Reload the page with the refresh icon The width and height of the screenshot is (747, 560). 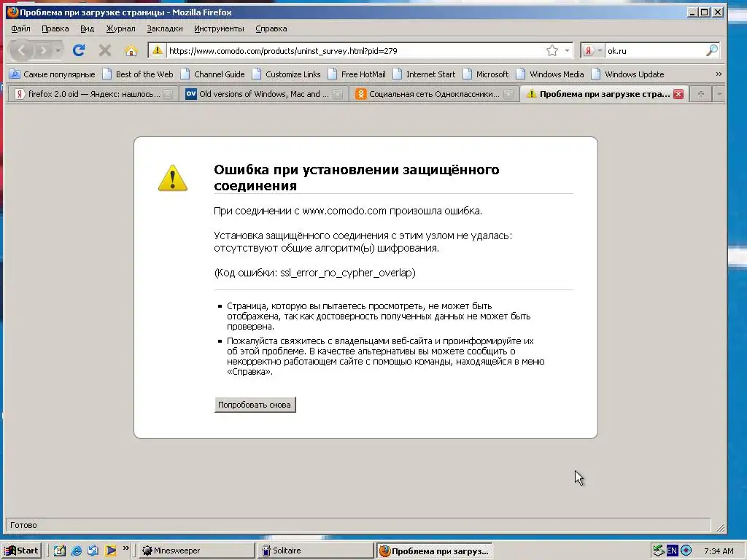click(x=79, y=50)
